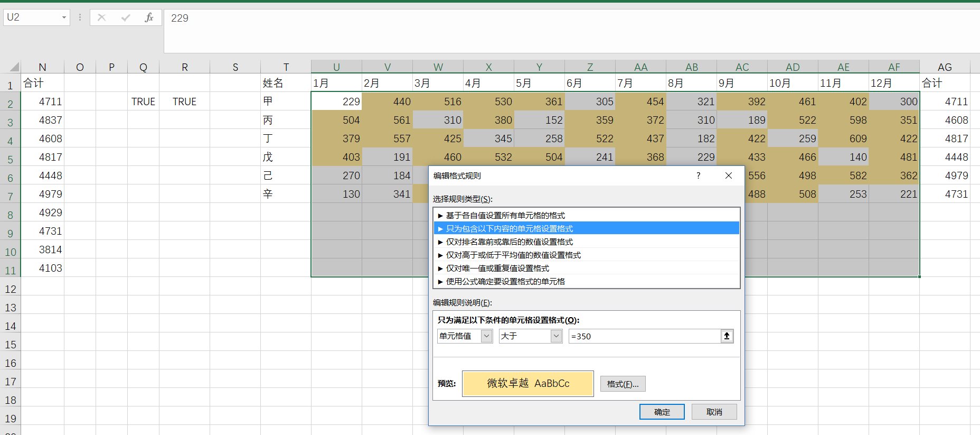Click the Insert Function fx icon
The width and height of the screenshot is (980, 435).
pyautogui.click(x=149, y=18)
